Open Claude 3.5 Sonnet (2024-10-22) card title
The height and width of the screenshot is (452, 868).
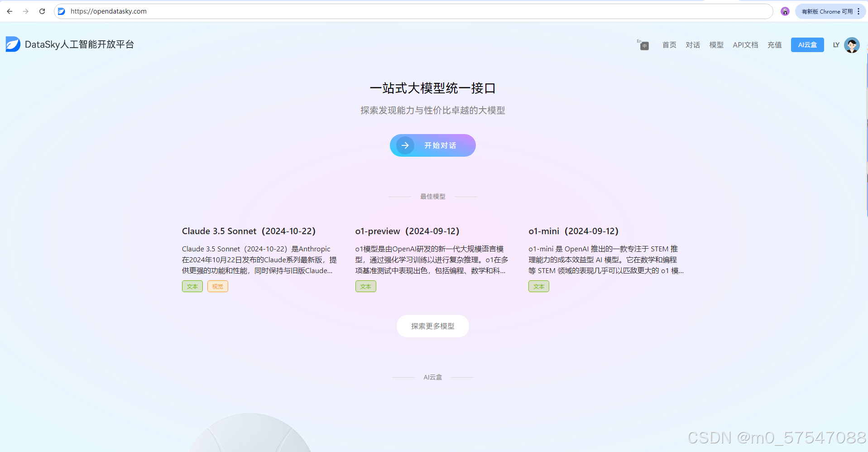pyautogui.click(x=249, y=231)
